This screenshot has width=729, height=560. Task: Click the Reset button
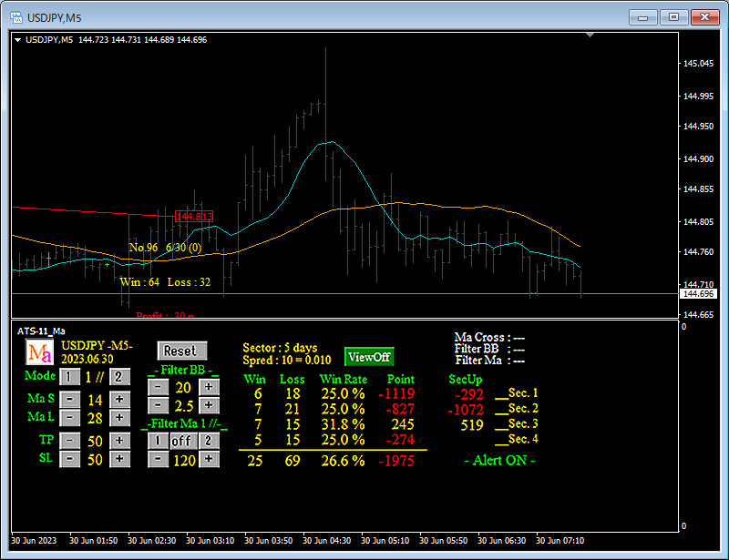pyautogui.click(x=182, y=351)
